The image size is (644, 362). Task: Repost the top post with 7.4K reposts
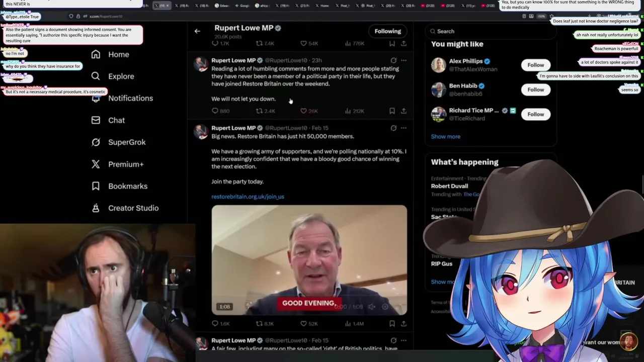click(x=259, y=44)
